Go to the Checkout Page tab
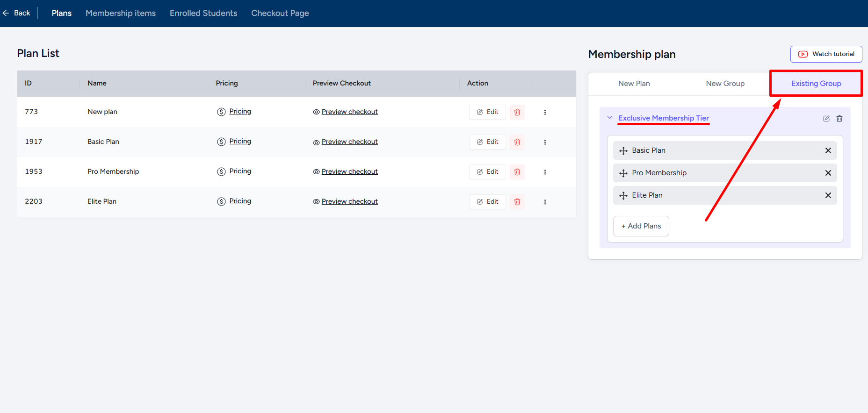Image resolution: width=868 pixels, height=413 pixels. (280, 13)
